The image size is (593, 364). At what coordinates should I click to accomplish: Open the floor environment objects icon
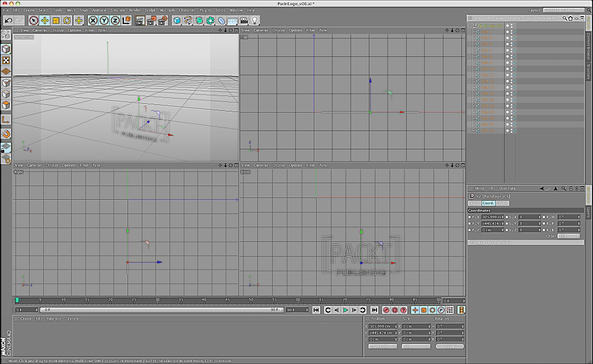pyautogui.click(x=232, y=20)
